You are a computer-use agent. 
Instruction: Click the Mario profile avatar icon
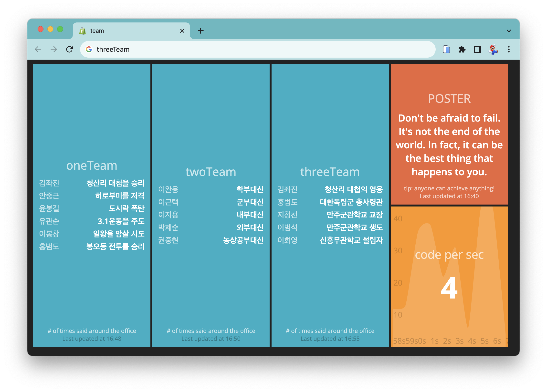[494, 50]
